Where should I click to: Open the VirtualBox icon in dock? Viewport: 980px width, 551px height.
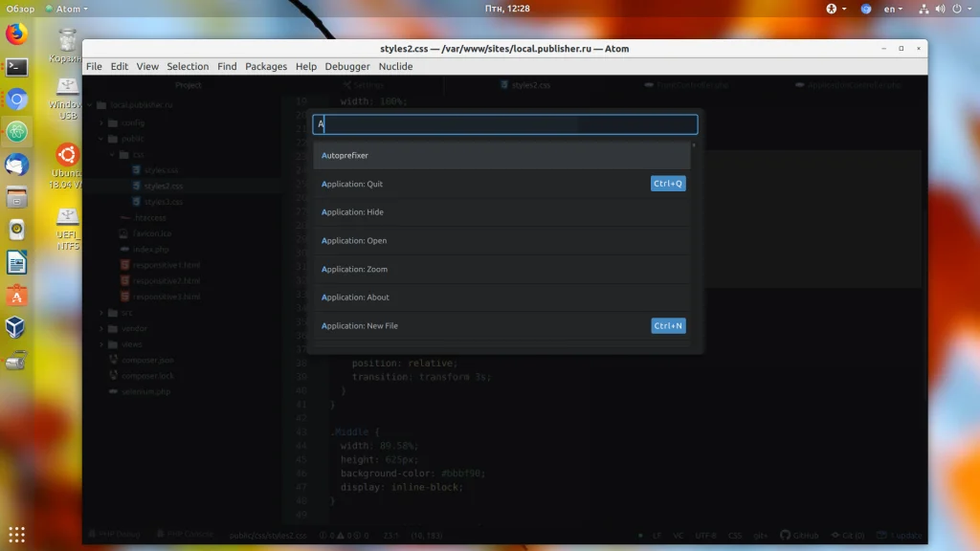point(17,327)
